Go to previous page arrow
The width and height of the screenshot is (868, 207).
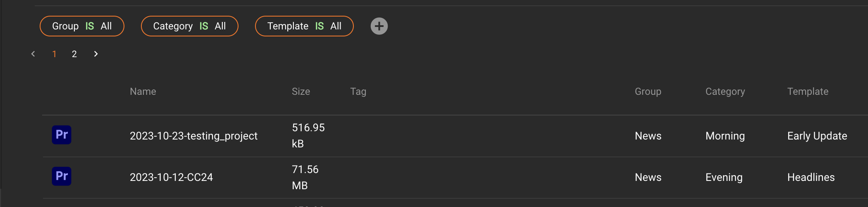33,54
